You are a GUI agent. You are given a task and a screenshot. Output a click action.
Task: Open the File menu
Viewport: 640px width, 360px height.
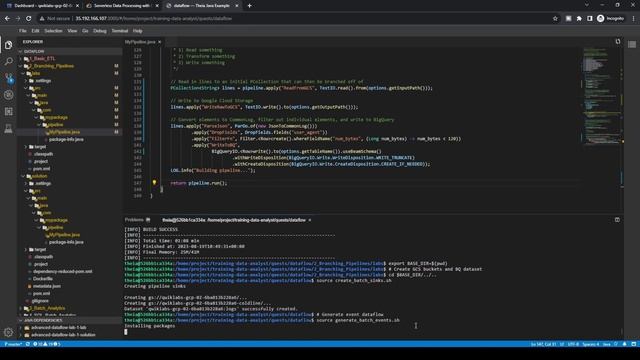(x=22, y=31)
